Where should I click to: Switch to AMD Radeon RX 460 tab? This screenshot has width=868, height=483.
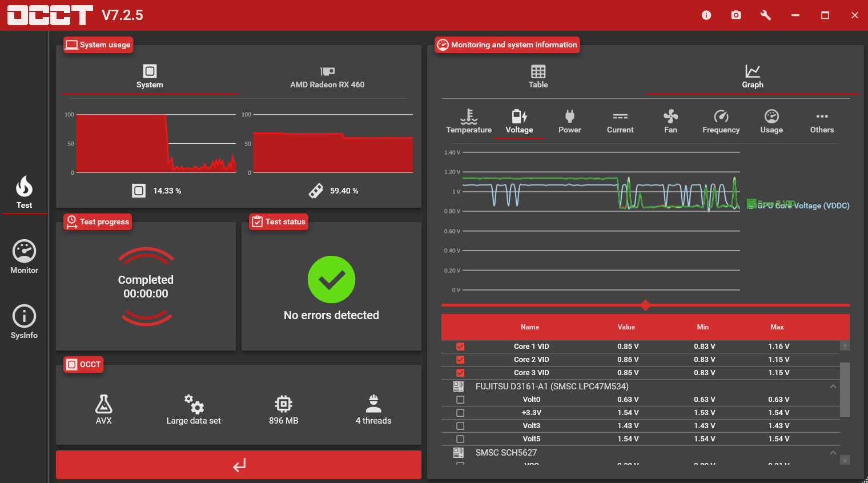click(327, 77)
